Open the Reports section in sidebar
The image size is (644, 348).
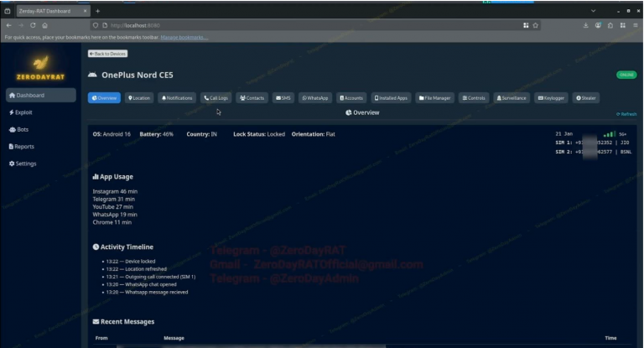pyautogui.click(x=21, y=146)
